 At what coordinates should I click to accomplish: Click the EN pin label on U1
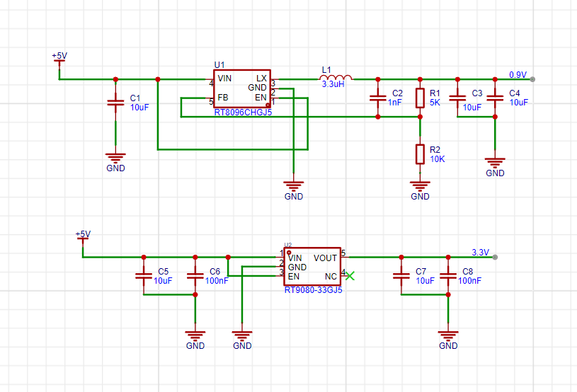tap(261, 98)
